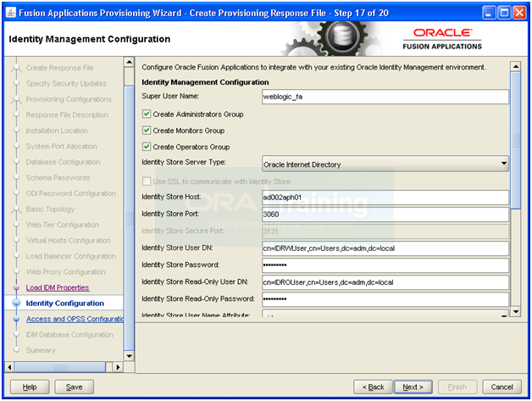Close the Provisioning Wizard window
This screenshot has height=401, width=532.
coord(519,13)
